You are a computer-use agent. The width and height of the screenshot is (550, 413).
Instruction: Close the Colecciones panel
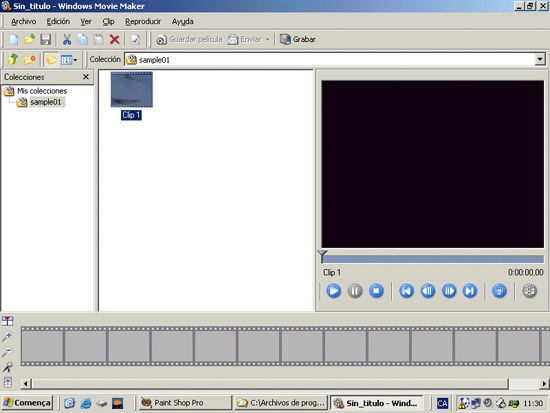click(86, 76)
